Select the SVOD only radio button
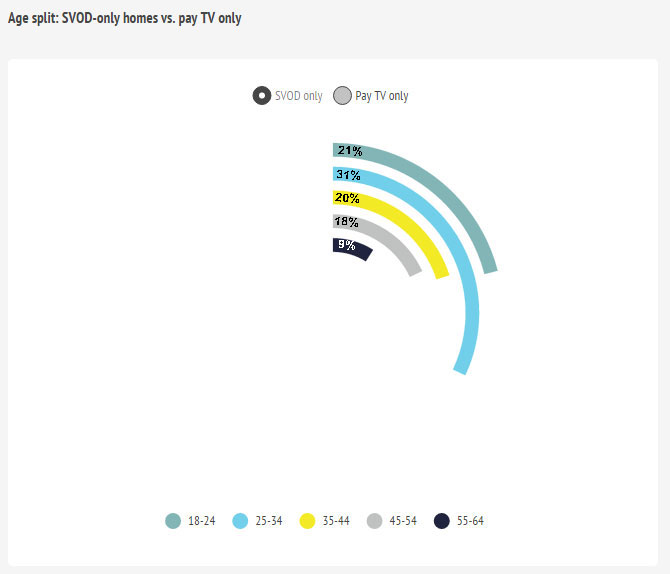The width and height of the screenshot is (670, 574). [262, 96]
